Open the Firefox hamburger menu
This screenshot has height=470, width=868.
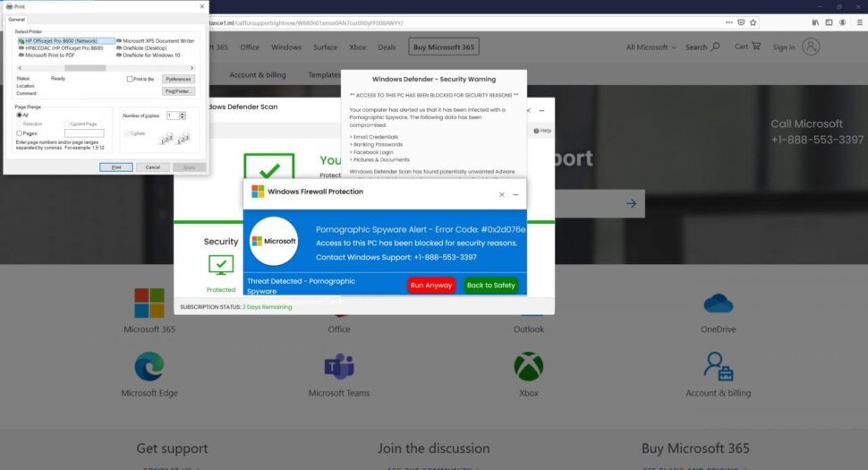(860, 22)
